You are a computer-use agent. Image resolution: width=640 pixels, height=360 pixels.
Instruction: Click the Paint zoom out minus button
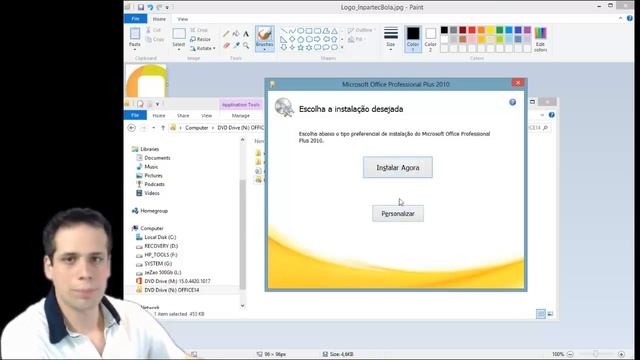point(570,354)
